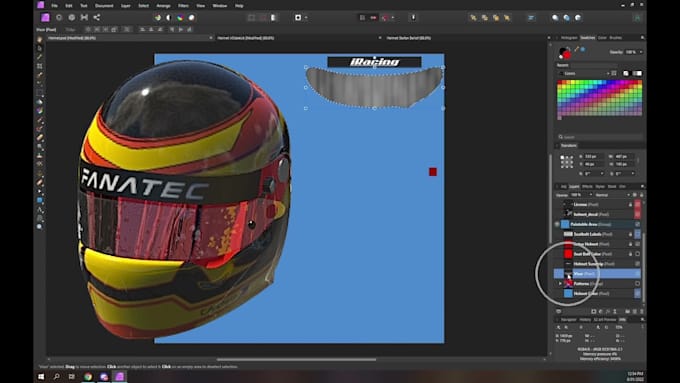The image size is (680, 383).
Task: Open the File menu
Action: (x=54, y=6)
